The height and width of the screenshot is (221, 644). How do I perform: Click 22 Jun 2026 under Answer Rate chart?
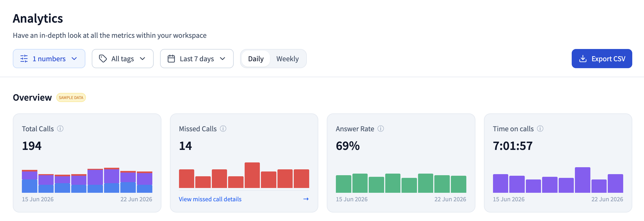click(450, 199)
